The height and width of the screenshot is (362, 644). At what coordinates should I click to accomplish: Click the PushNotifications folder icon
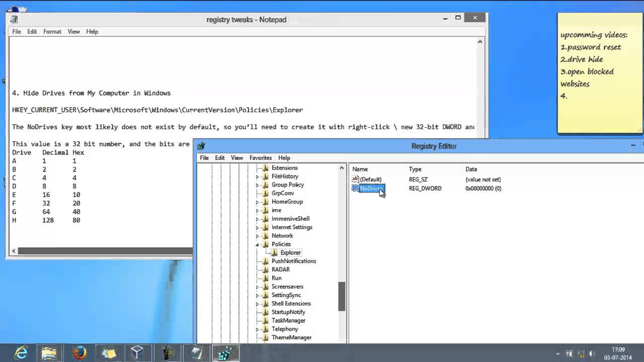pyautogui.click(x=266, y=261)
